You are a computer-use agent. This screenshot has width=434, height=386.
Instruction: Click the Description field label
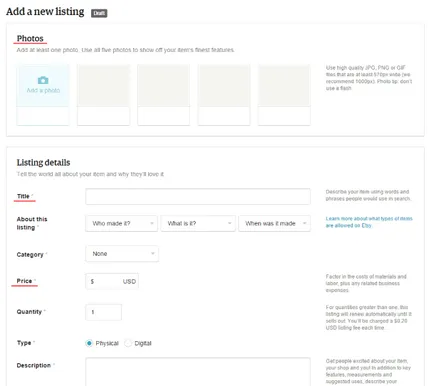[34, 366]
